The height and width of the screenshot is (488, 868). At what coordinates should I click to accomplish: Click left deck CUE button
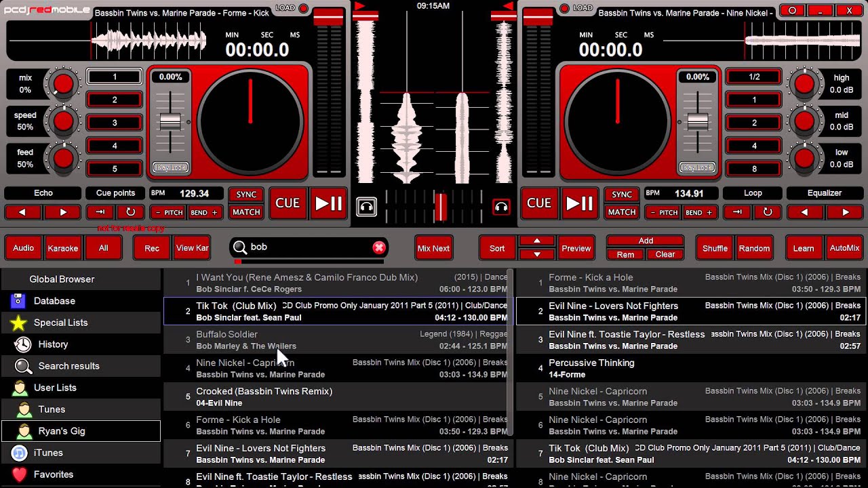(x=288, y=203)
